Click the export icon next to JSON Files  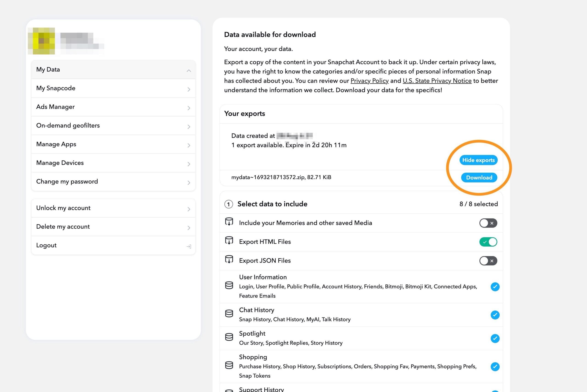[x=229, y=259]
